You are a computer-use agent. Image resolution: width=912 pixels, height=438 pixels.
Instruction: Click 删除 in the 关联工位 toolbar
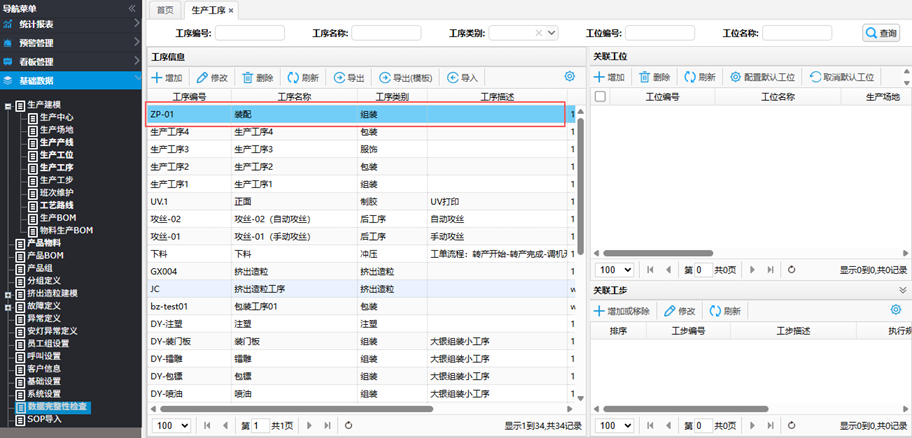tap(655, 77)
